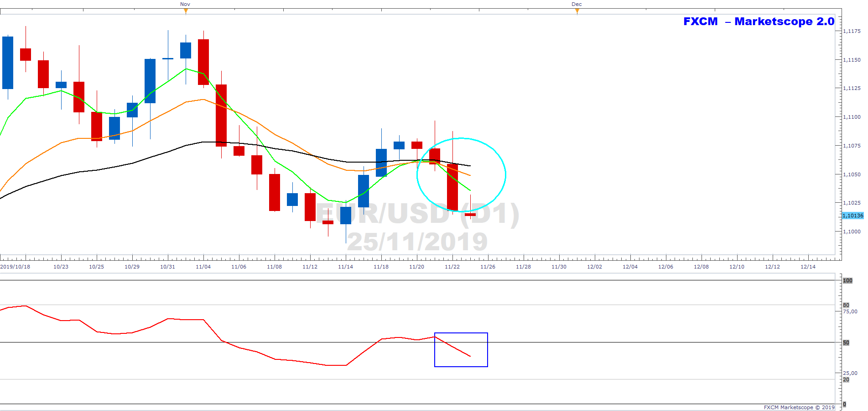Click the orange Dec month marker
The image size is (868, 411).
(577, 11)
